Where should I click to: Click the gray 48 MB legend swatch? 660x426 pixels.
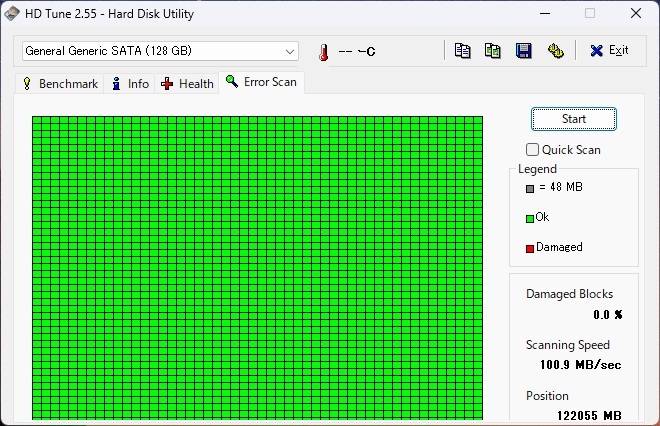[x=530, y=189]
